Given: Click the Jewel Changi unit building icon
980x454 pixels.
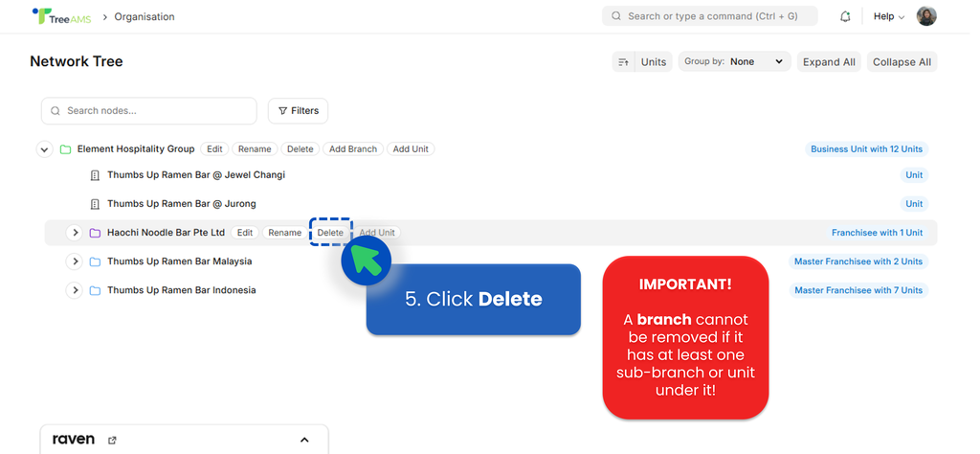Looking at the screenshot, I should tap(95, 176).
